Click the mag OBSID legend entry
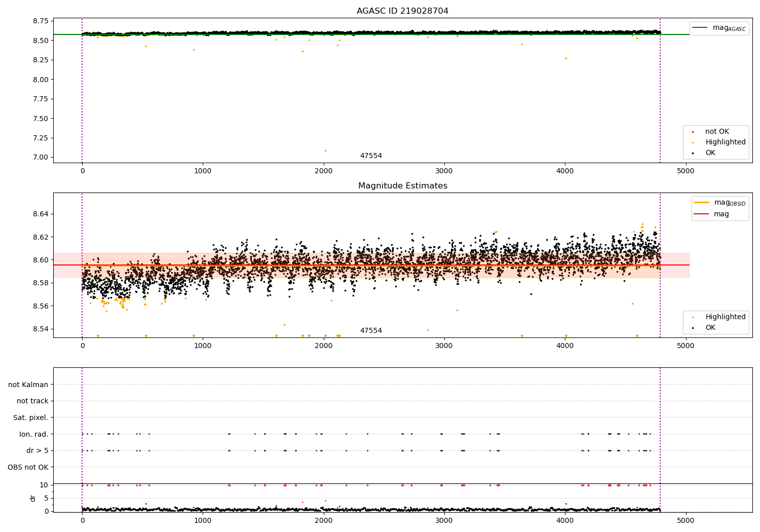The image size is (760, 532). [x=720, y=203]
